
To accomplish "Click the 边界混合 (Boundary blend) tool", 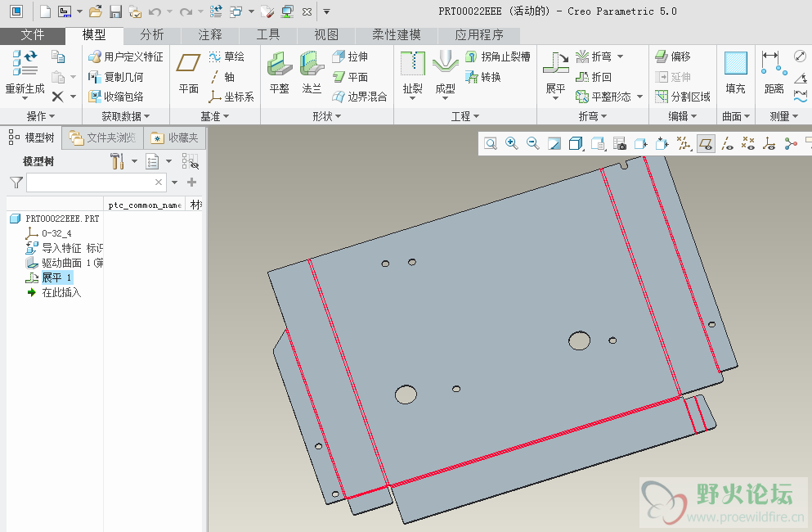I will coord(360,97).
